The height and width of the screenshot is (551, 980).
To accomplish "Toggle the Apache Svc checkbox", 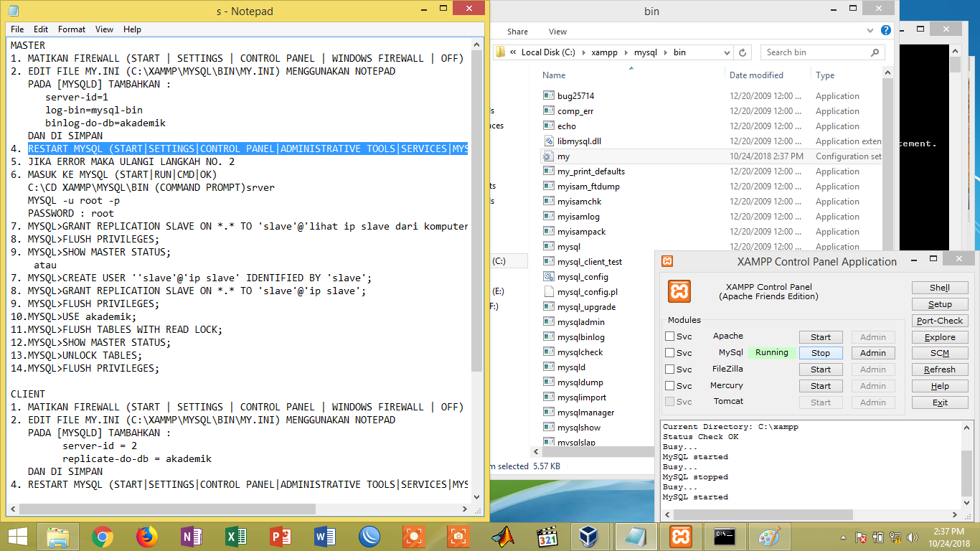I will [669, 336].
